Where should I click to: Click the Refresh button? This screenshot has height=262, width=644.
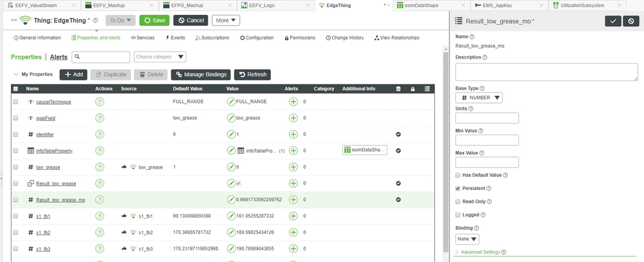[x=252, y=75]
